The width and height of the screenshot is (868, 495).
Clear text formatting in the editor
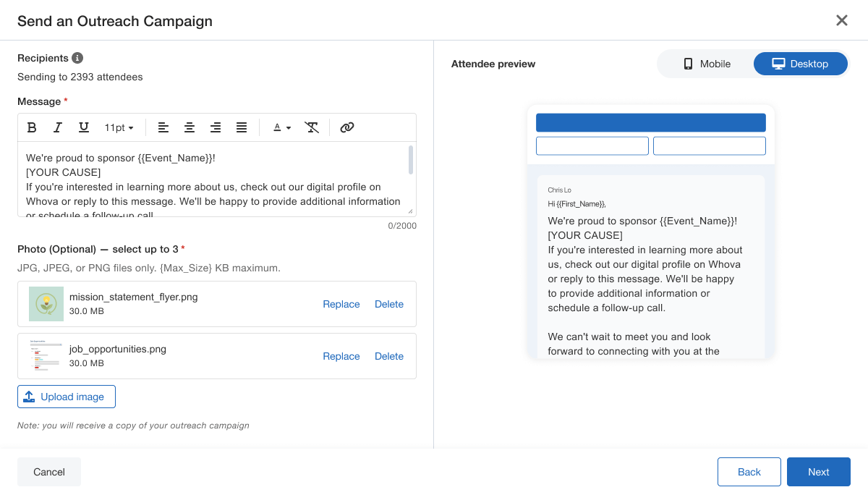tap(312, 127)
